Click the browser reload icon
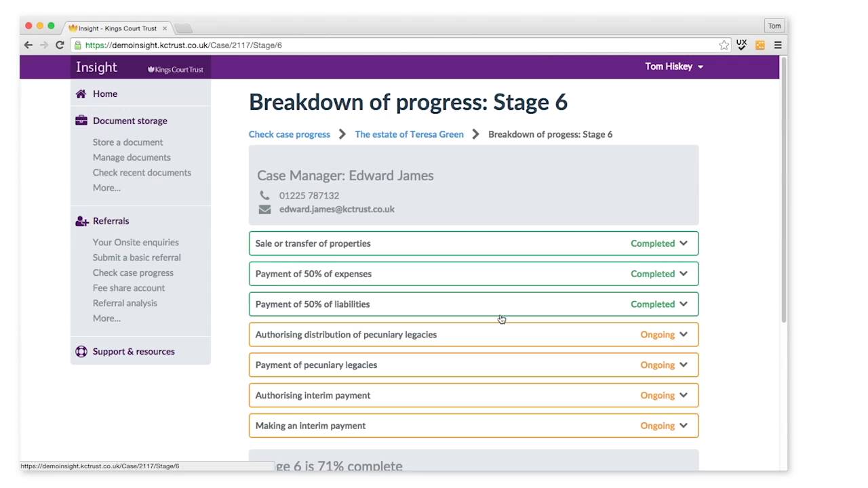Image resolution: width=868 pixels, height=488 pixels. click(x=60, y=45)
